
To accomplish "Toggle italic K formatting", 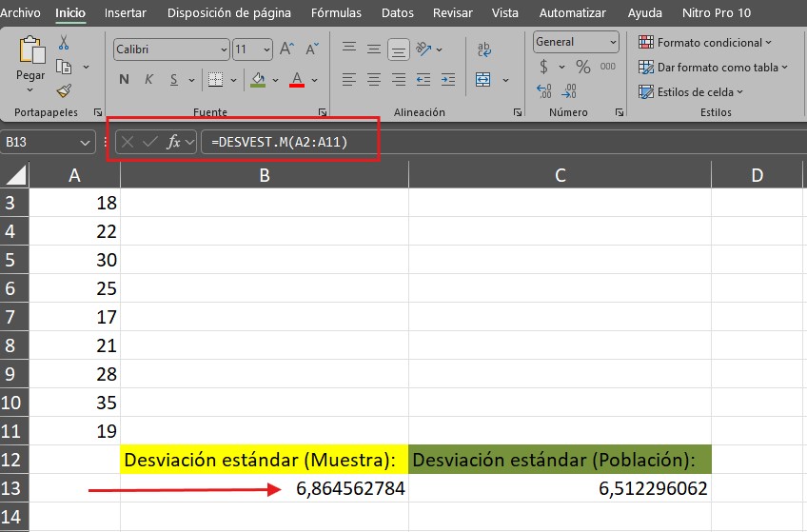I will [x=148, y=80].
